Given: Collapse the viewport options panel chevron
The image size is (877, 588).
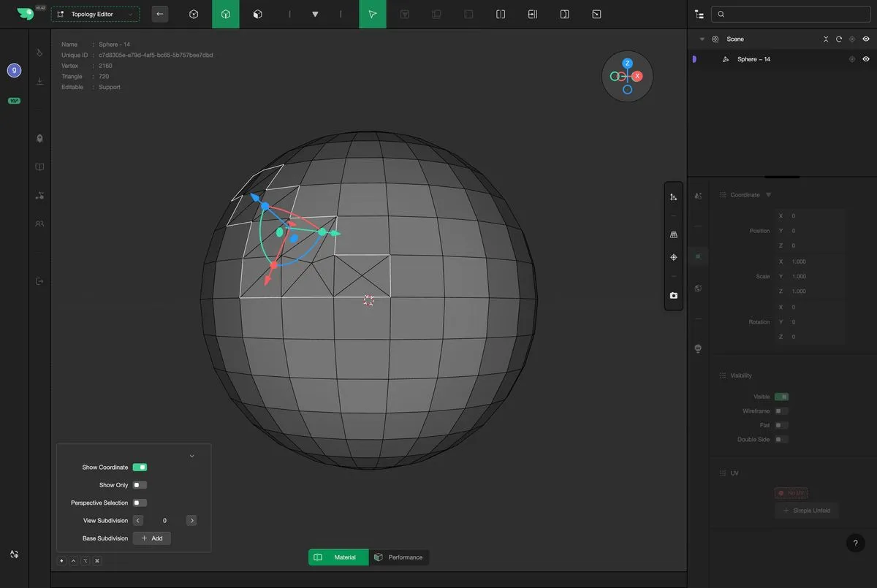Looking at the screenshot, I should (x=192, y=456).
